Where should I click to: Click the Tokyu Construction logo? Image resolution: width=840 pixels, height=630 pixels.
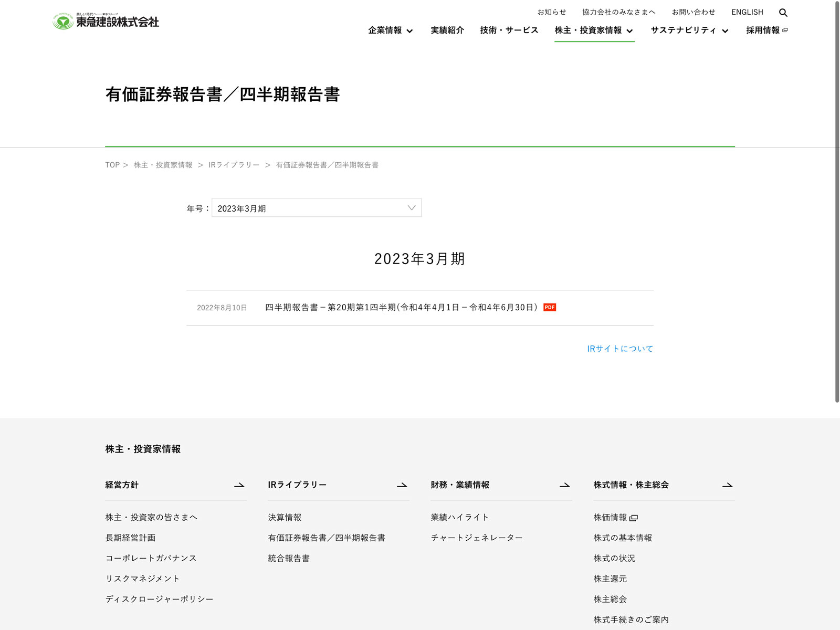tap(106, 21)
